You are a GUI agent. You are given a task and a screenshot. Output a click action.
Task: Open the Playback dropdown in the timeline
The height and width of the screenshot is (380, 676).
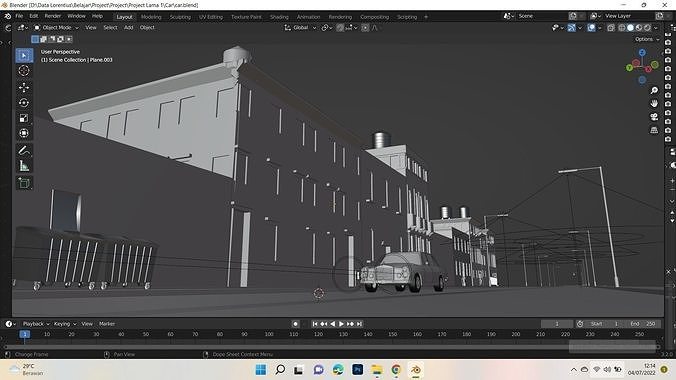pos(36,324)
